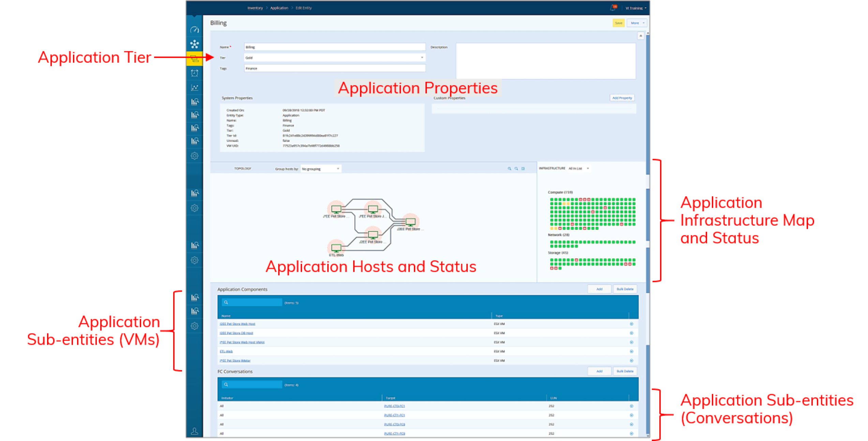Viewport: 868px width, 441px height.
Task: Click the Compute (159) heading
Action: (560, 192)
